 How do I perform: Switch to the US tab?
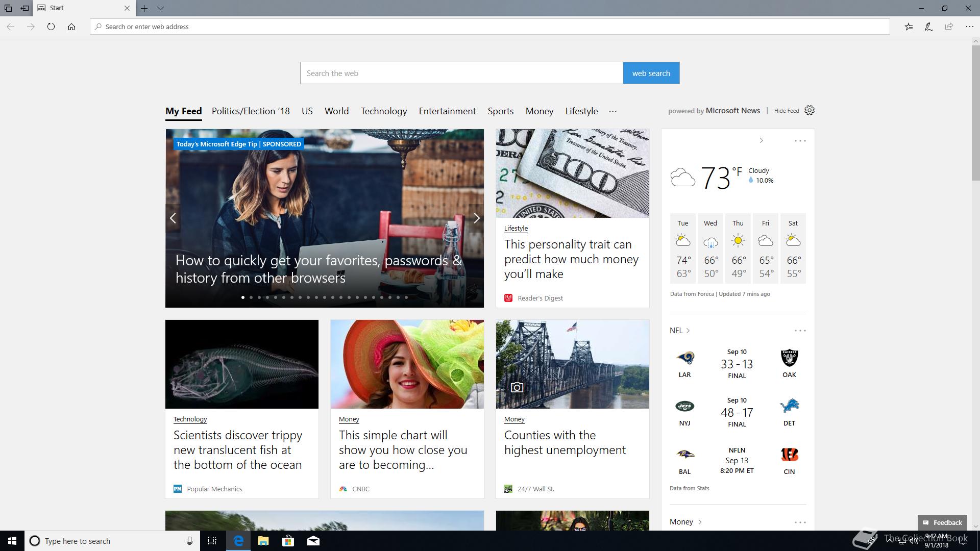(307, 111)
